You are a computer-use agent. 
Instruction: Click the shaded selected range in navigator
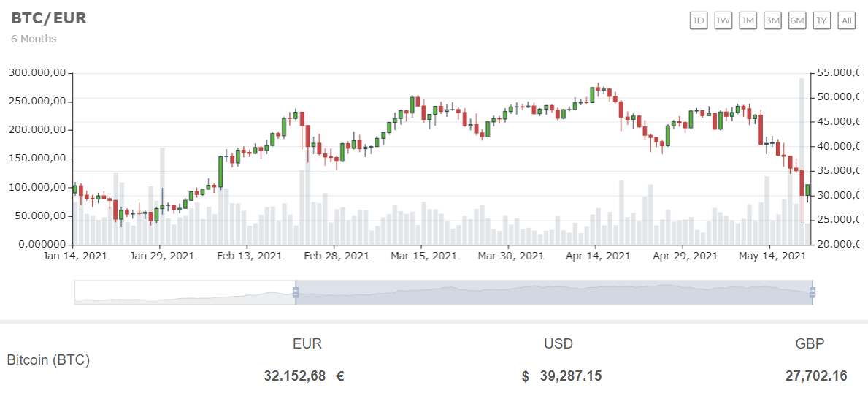[x=553, y=292]
